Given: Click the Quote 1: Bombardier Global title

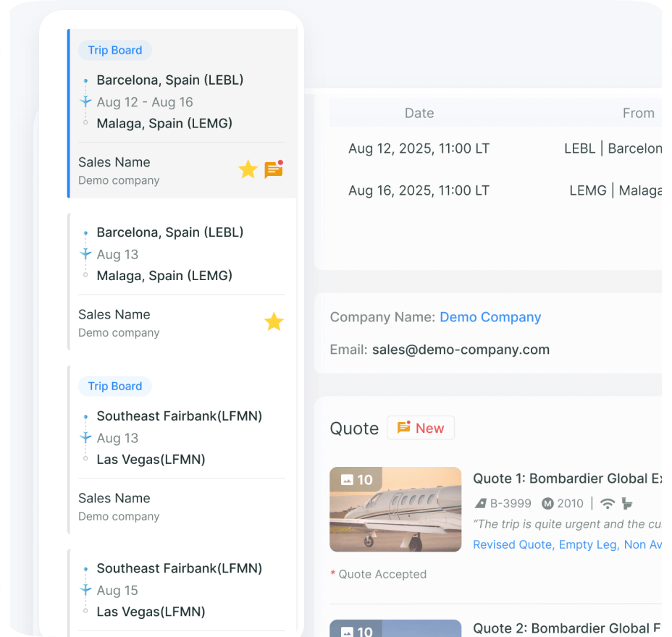Looking at the screenshot, I should tap(567, 478).
